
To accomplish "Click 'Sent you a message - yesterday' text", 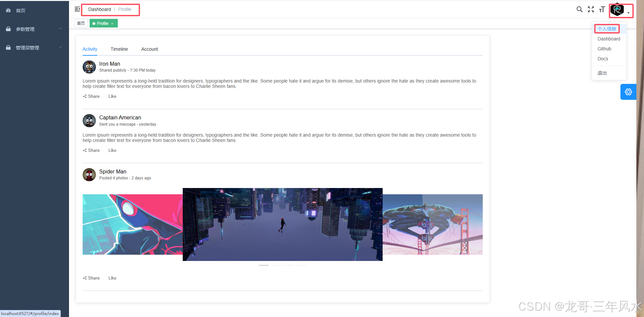I will click(128, 124).
